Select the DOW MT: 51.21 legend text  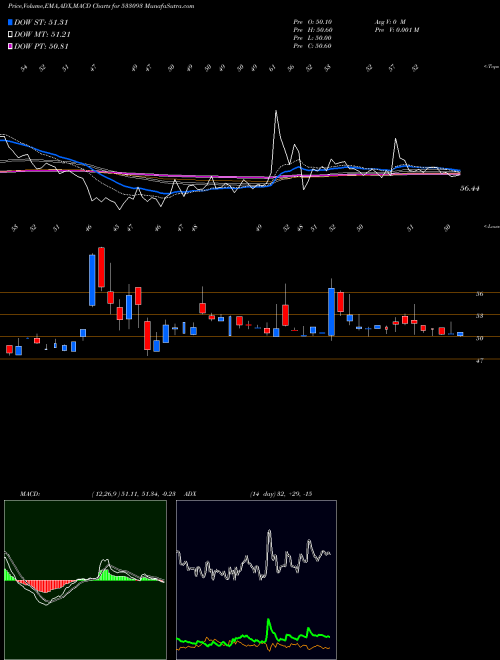42,35
